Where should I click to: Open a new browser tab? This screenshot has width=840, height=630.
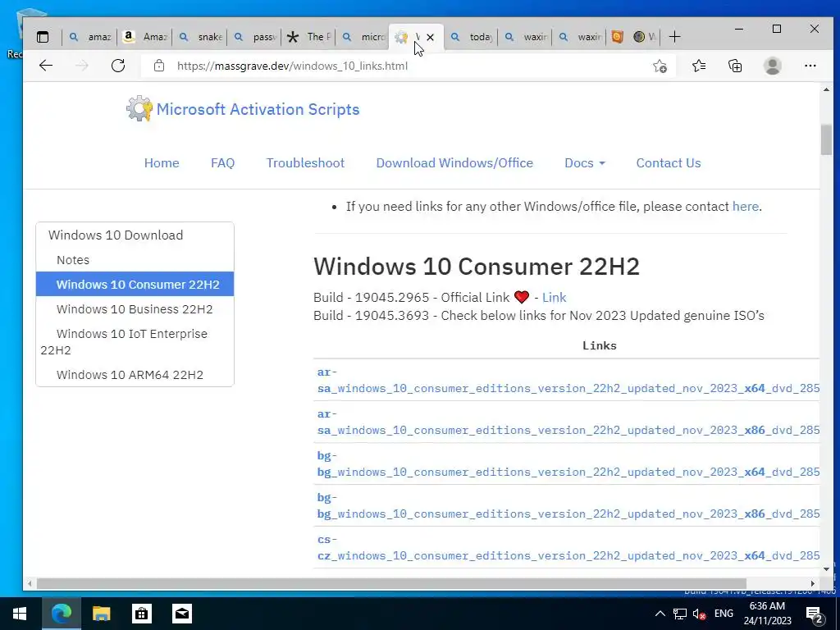(x=675, y=37)
